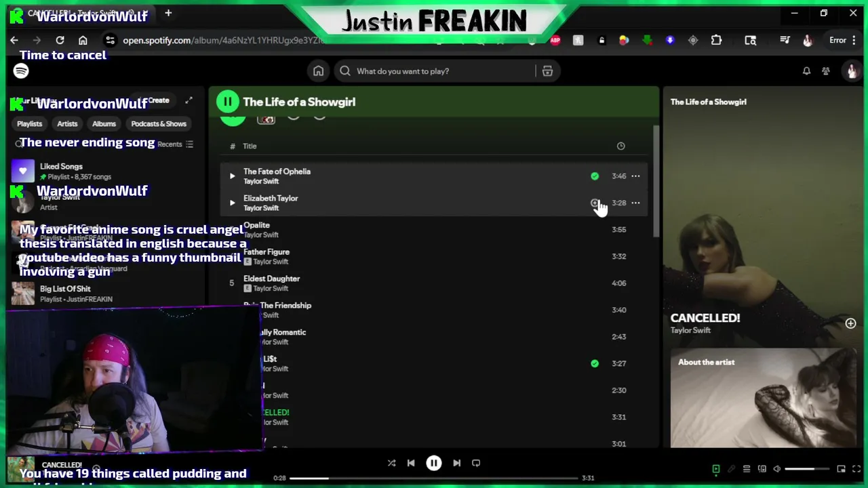The width and height of the screenshot is (868, 488).
Task: Play The Fate of Ophelia
Action: [232, 176]
